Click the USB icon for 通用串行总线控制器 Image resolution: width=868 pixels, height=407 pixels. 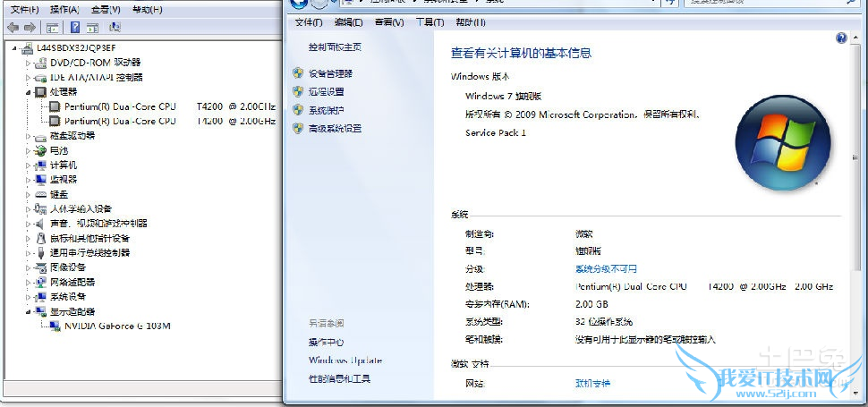(40, 253)
